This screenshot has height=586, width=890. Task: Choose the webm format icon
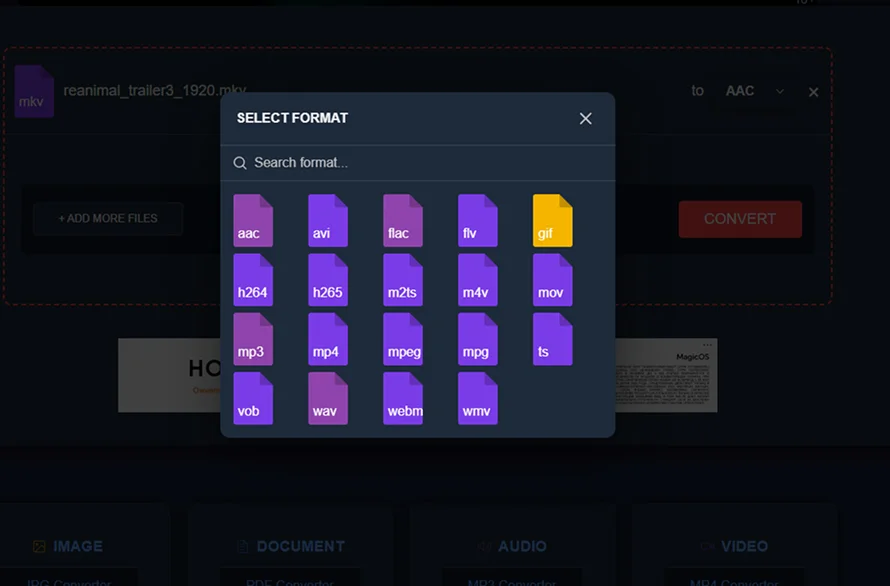click(x=403, y=398)
